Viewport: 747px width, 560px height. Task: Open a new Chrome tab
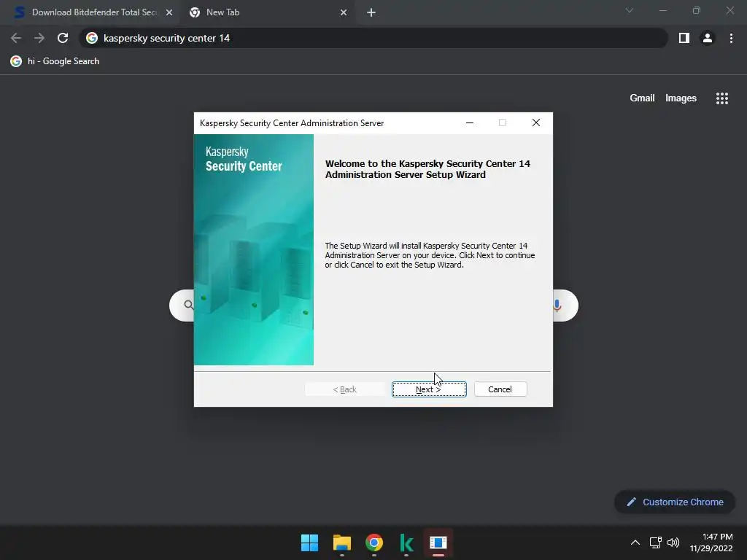371,12
